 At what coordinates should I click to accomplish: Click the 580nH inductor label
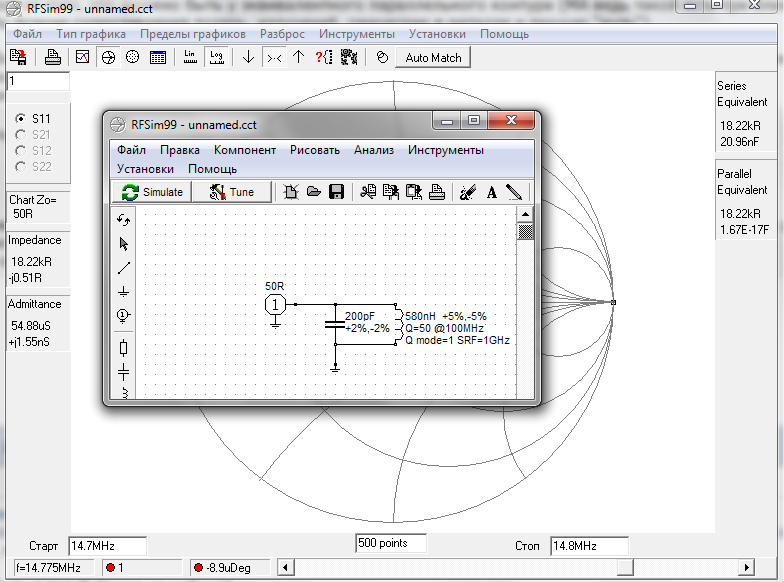click(420, 316)
